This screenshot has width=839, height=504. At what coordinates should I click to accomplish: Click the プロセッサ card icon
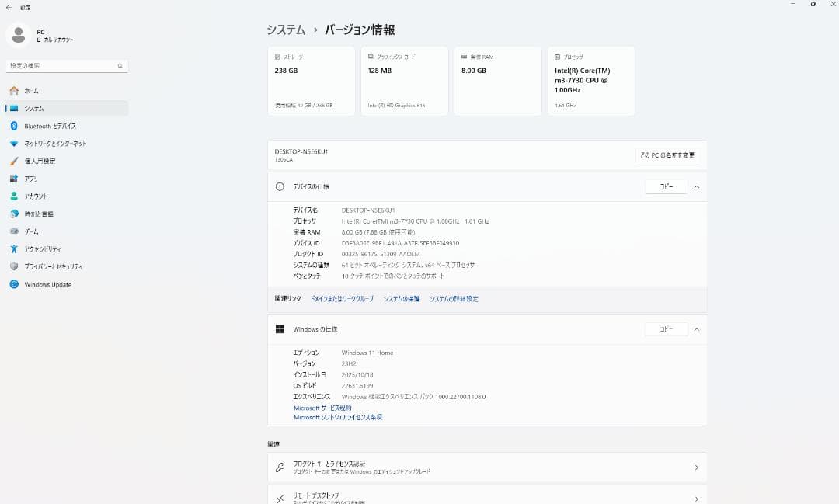pyautogui.click(x=558, y=57)
